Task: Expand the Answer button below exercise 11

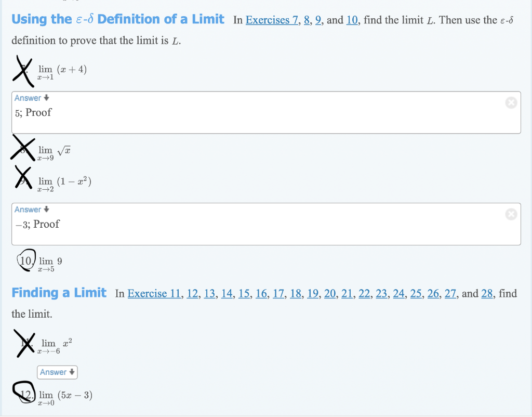Action: pyautogui.click(x=57, y=372)
